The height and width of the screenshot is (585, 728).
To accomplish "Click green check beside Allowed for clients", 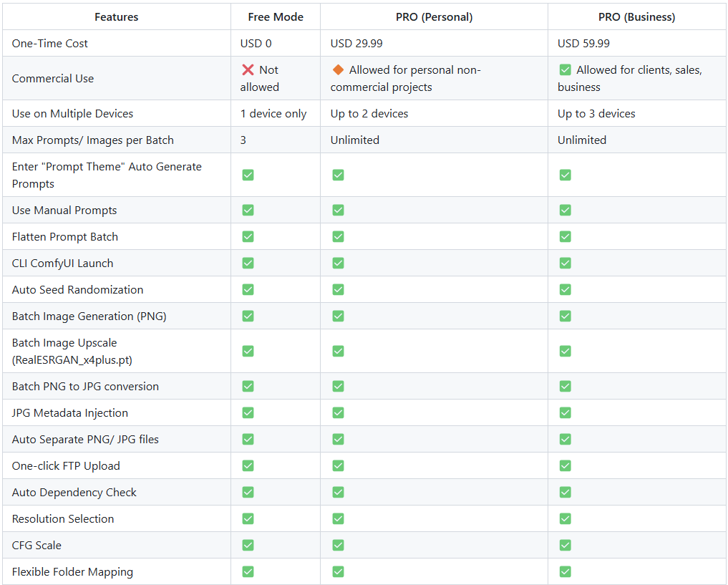I will coord(565,70).
